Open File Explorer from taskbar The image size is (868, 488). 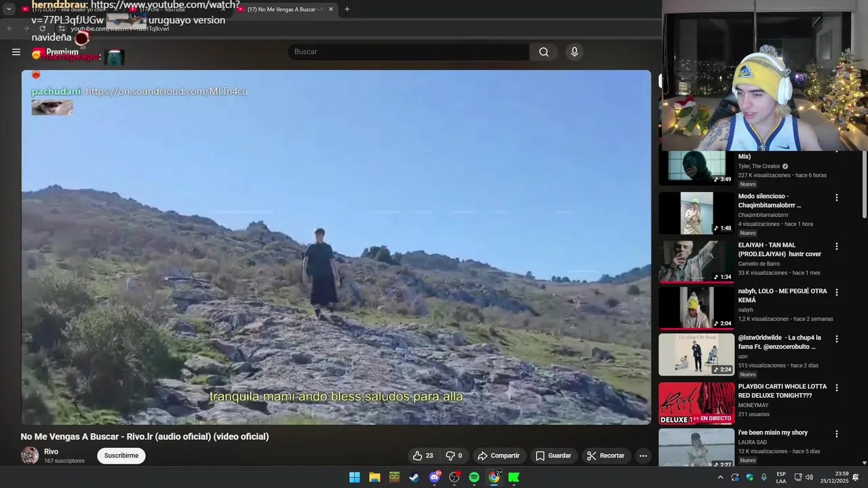coord(374,477)
